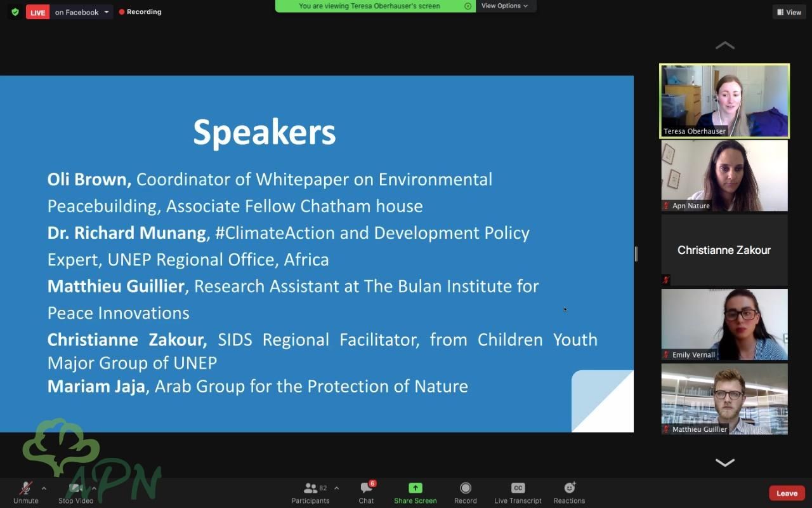This screenshot has width=812, height=508.
Task: Click the name Dr. Richard Munang on the slide
Action: tap(127, 233)
